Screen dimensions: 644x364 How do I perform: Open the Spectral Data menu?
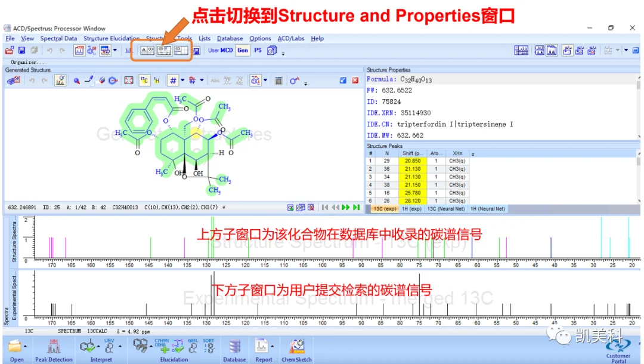58,38
